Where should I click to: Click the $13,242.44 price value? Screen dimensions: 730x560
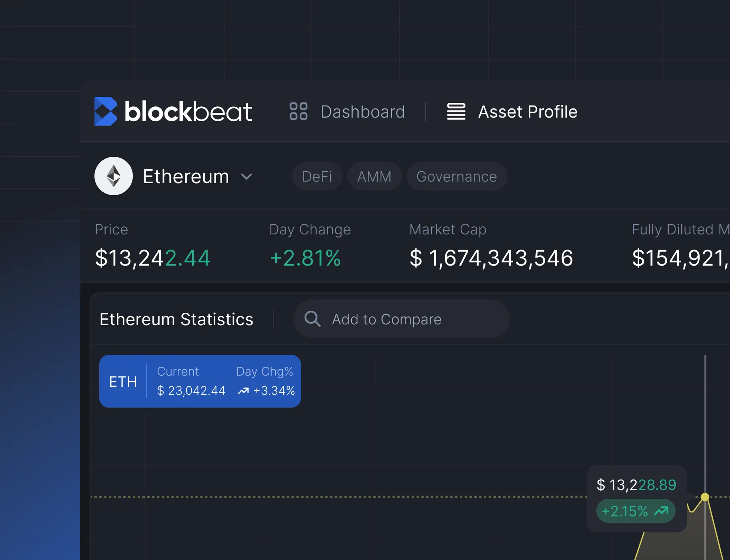[152, 258]
